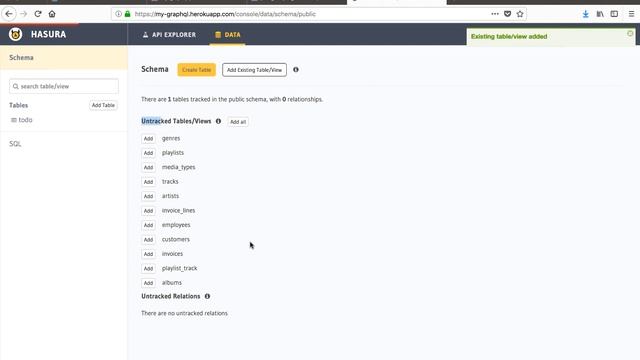Click the info icon next to Untracked Relations
This screenshot has width=640, height=360.
[x=207, y=296]
